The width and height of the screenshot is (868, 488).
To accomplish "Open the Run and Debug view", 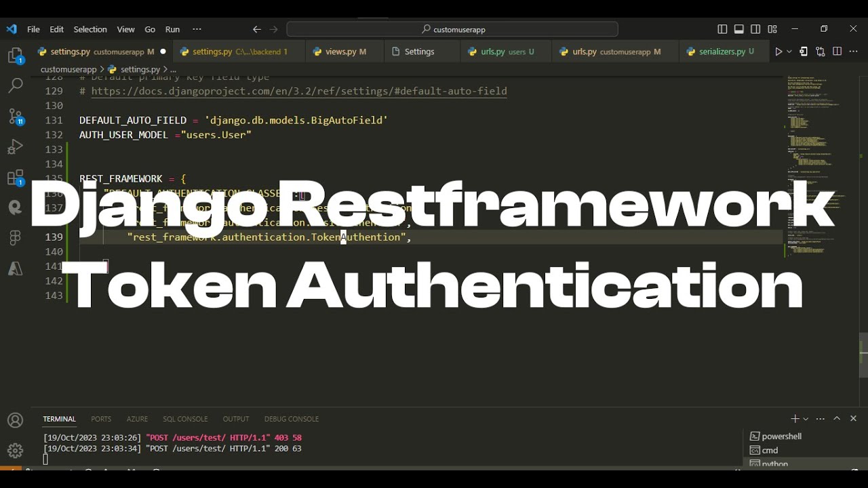I will click(x=15, y=147).
